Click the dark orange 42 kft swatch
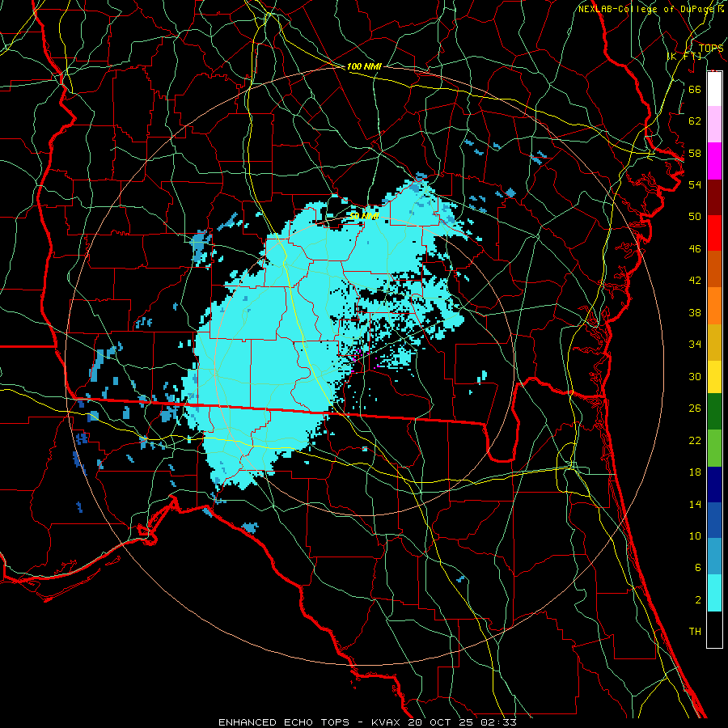This screenshot has width=728, height=728. pos(714,269)
